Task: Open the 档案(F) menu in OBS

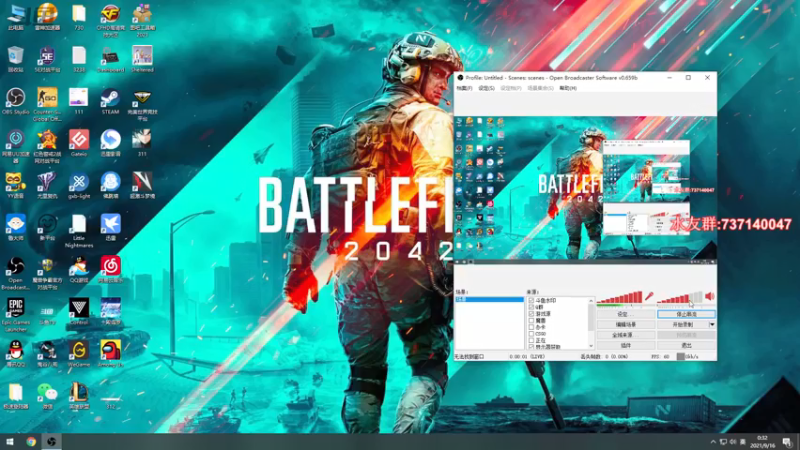Action: (x=464, y=88)
